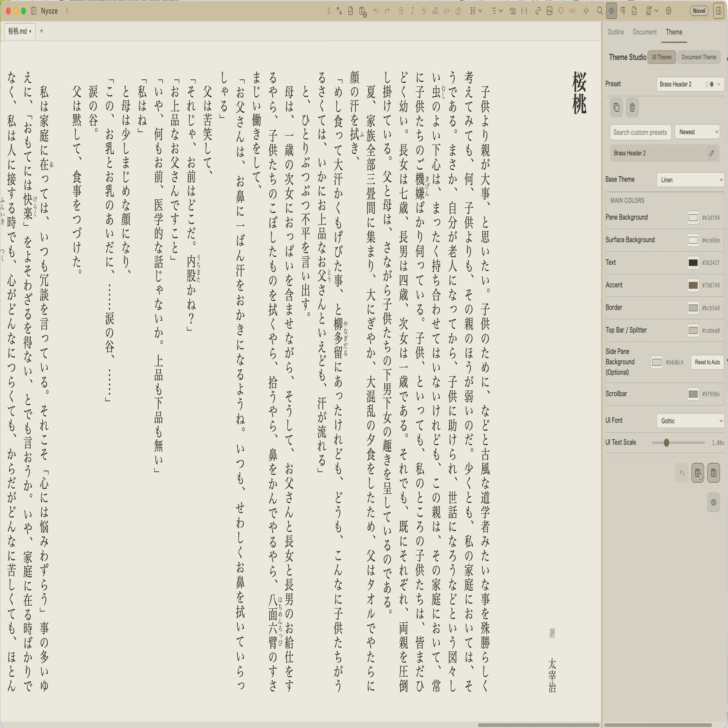728x728 pixels.
Task: Click the split-view arrows icon
Action: [586, 11]
